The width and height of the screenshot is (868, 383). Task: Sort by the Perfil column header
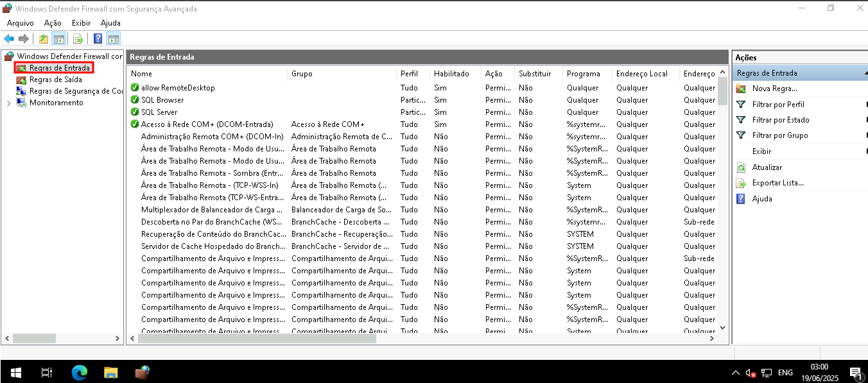point(413,74)
